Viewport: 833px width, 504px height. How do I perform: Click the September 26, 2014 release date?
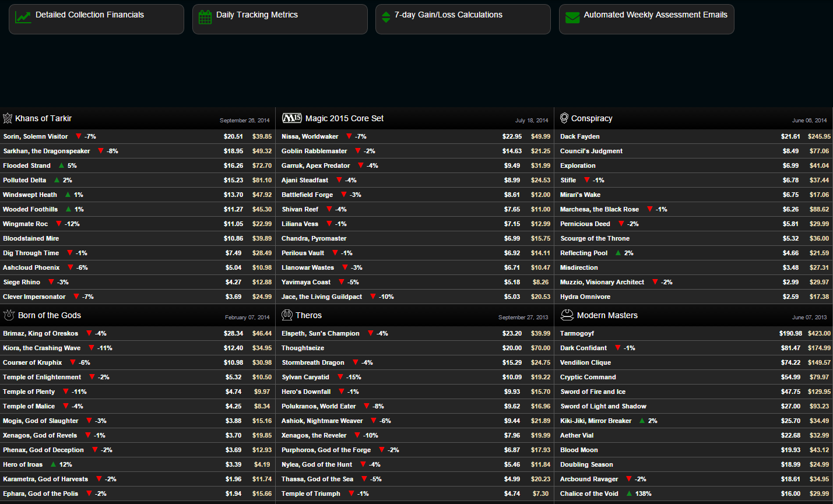[x=245, y=121]
